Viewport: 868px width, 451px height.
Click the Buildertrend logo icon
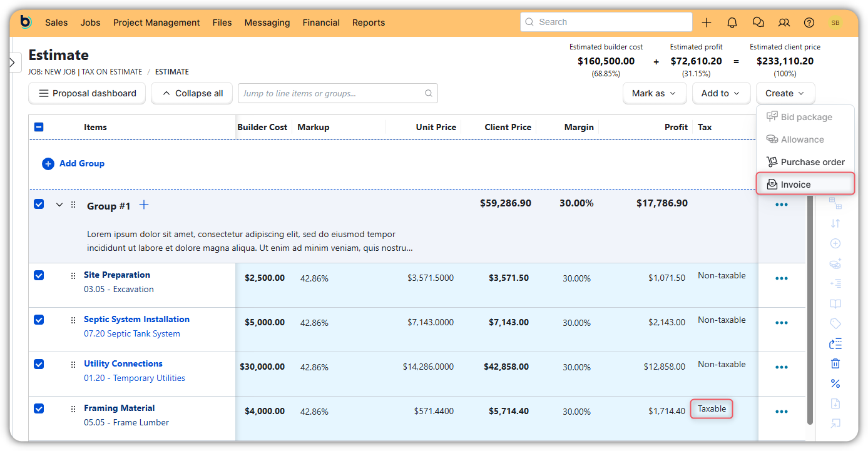pyautogui.click(x=26, y=22)
